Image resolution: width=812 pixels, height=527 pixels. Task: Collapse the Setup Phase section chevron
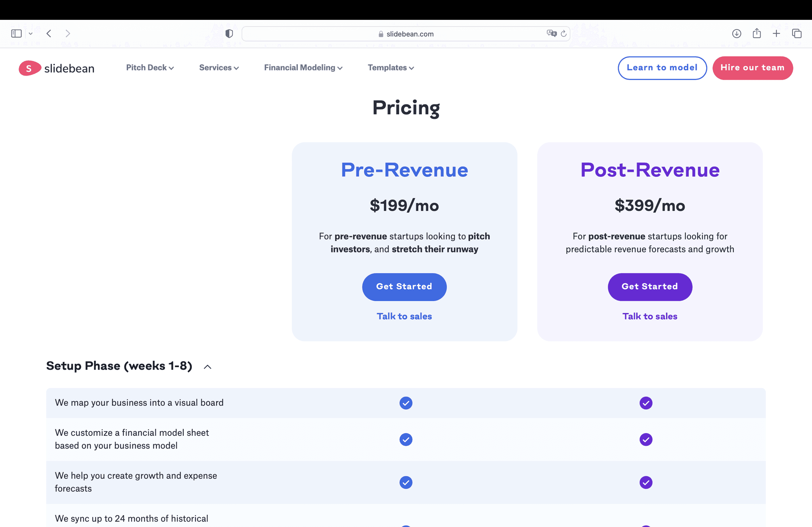(207, 367)
